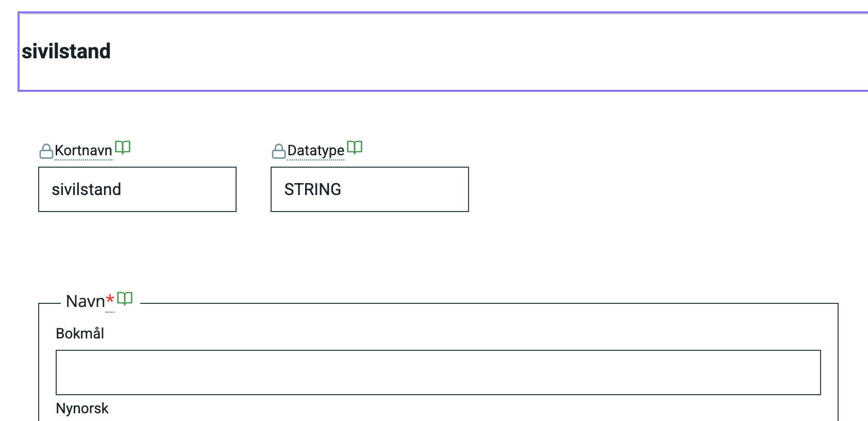Toggle the lock indicator on the Kortnavn field

click(46, 150)
